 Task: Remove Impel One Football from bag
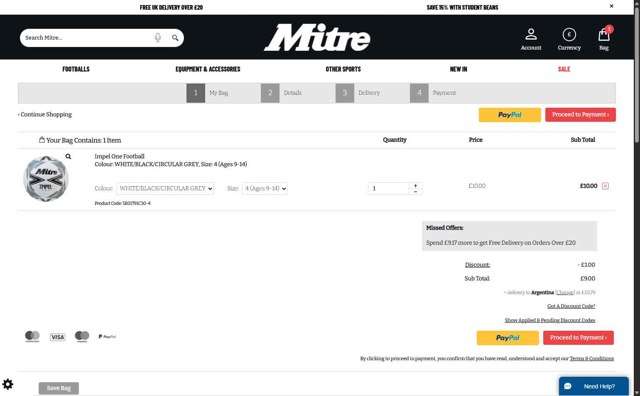coord(605,186)
